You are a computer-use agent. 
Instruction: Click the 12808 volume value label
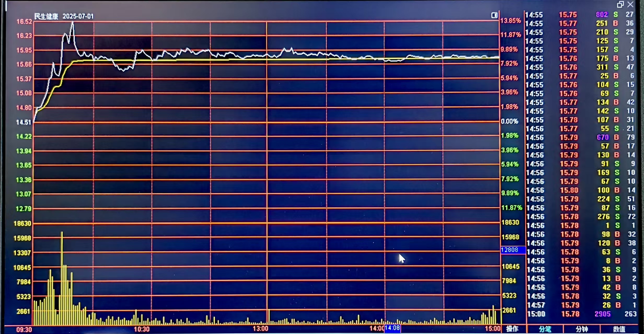[510, 250]
